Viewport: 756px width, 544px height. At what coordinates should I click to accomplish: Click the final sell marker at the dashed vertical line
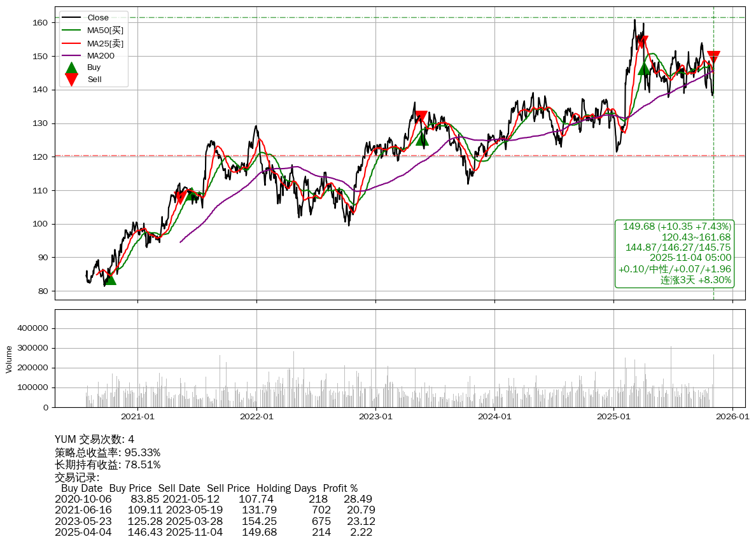click(x=713, y=57)
